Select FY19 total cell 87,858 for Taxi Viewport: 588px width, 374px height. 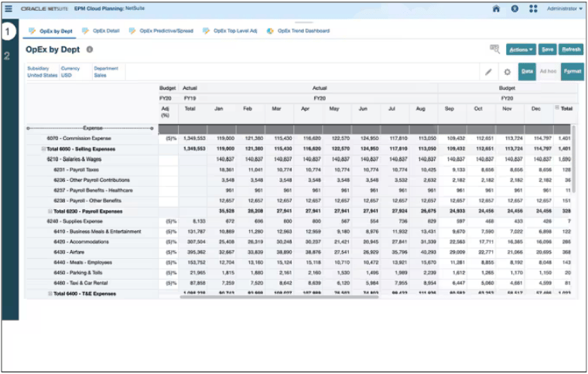(x=193, y=283)
